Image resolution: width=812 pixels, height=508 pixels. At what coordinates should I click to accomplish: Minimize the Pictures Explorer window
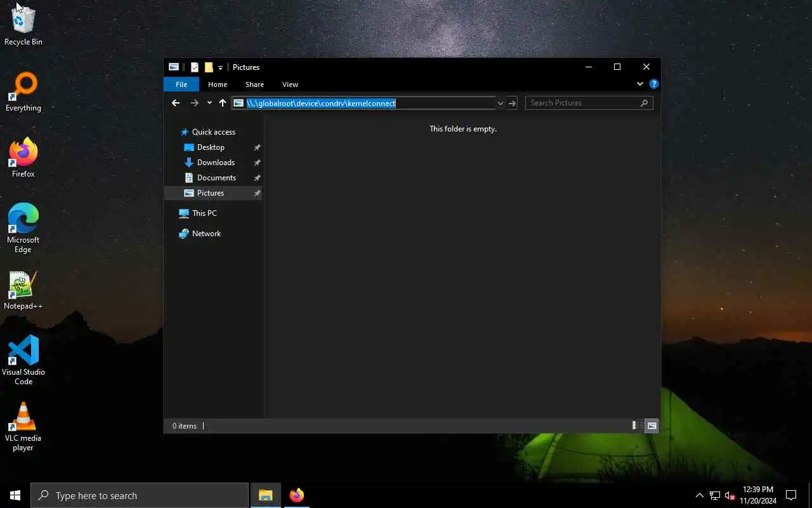click(x=589, y=67)
